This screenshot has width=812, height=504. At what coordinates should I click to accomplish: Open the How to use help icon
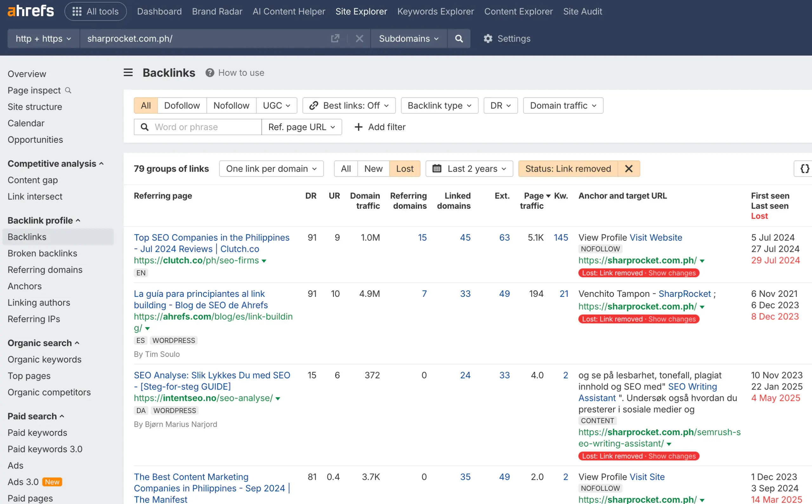point(210,73)
